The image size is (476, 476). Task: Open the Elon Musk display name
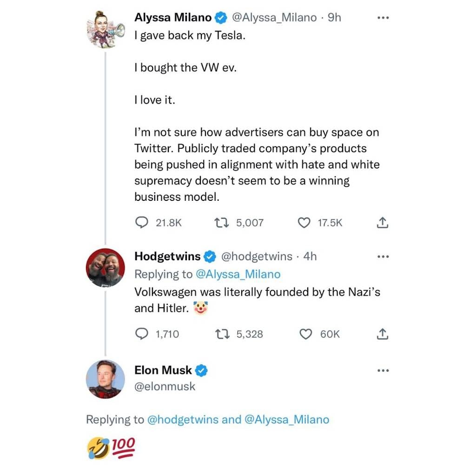[x=163, y=370]
